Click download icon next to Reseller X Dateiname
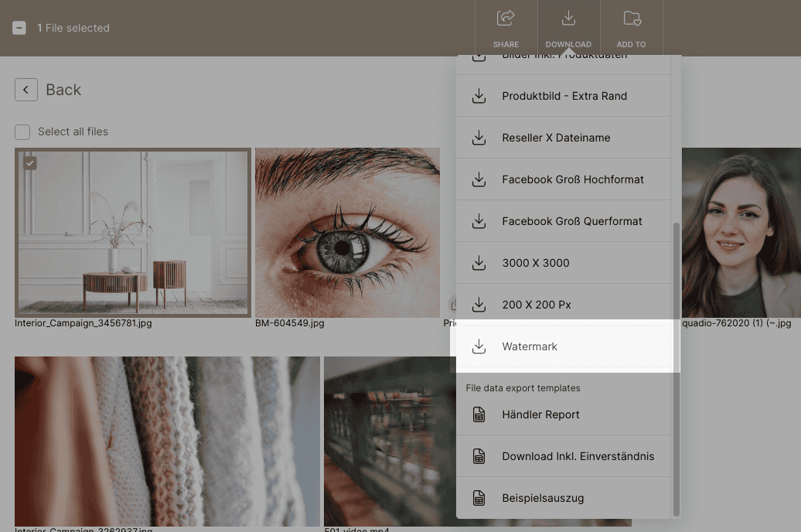This screenshot has width=801, height=532. 479,138
